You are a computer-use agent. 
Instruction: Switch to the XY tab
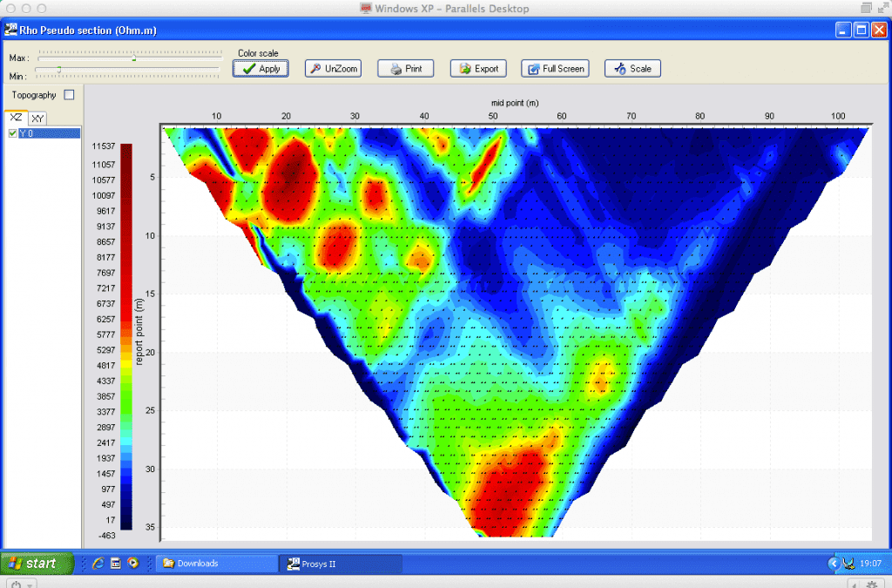click(x=37, y=118)
